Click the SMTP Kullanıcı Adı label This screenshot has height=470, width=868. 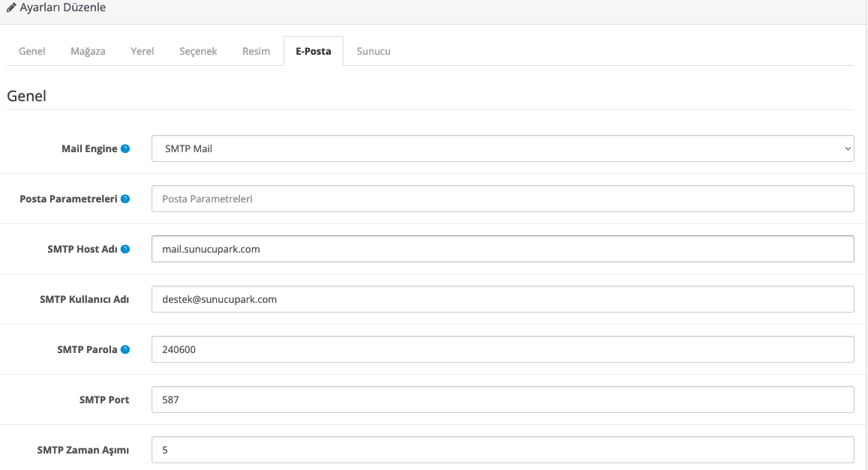point(84,300)
